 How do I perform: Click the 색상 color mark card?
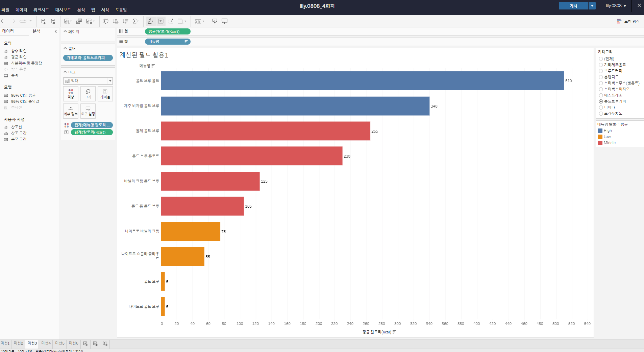pos(71,94)
